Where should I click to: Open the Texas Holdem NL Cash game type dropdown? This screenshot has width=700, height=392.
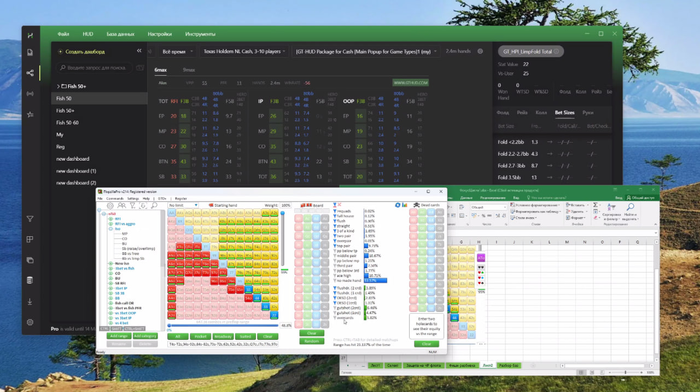(244, 52)
